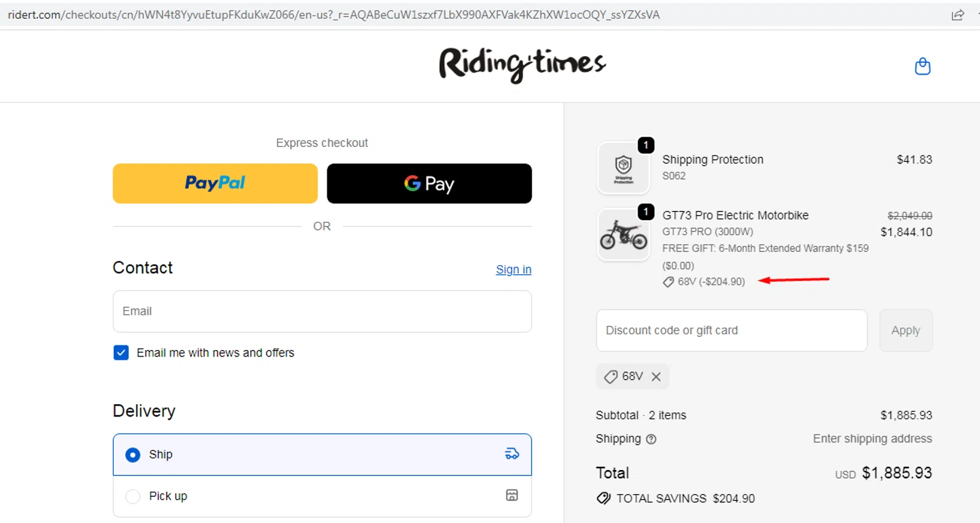Image resolution: width=980 pixels, height=523 pixels.
Task: Click the 68V (-$204.90) discount line
Action: click(704, 282)
